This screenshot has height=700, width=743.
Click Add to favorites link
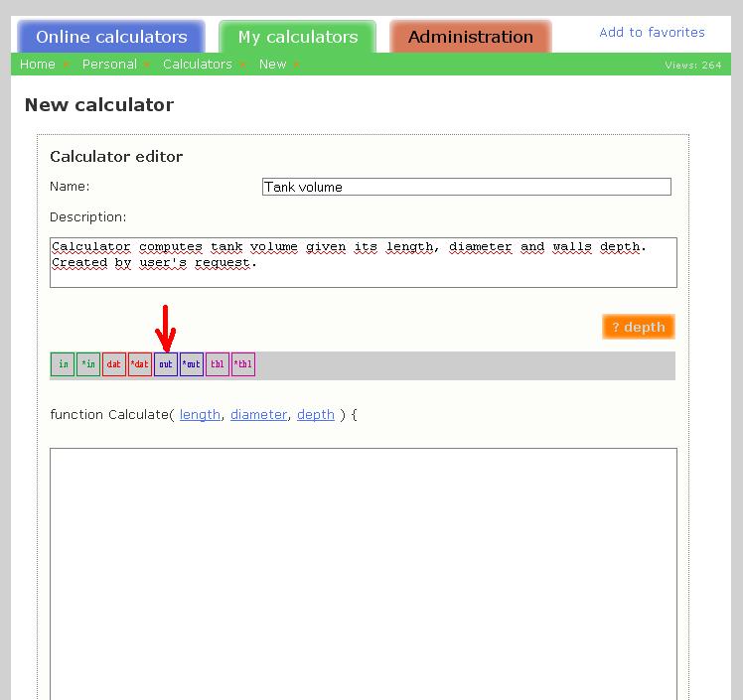(652, 32)
